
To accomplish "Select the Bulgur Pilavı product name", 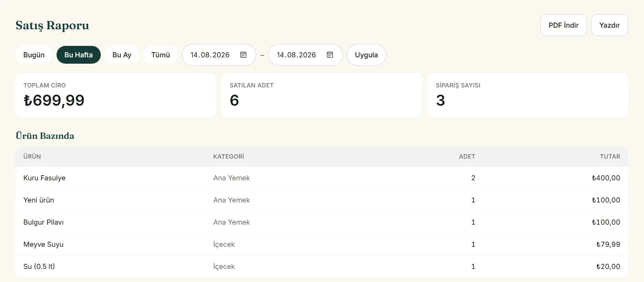I will pos(43,222).
